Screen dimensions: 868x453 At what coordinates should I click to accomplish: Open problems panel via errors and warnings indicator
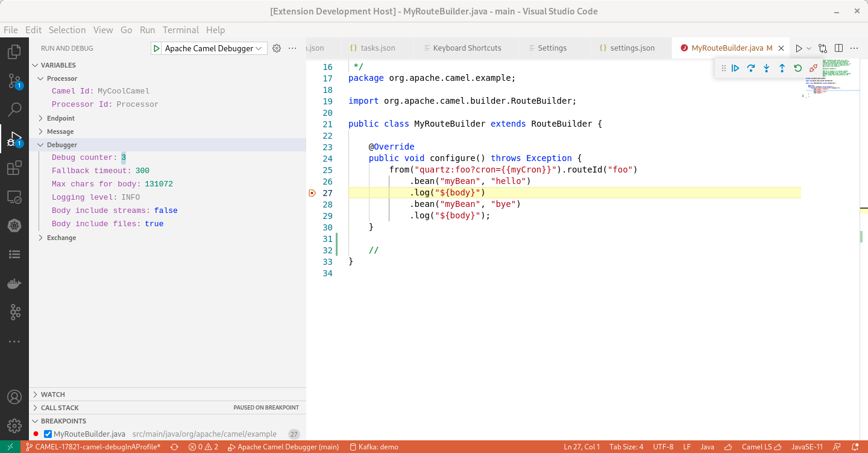(203, 446)
